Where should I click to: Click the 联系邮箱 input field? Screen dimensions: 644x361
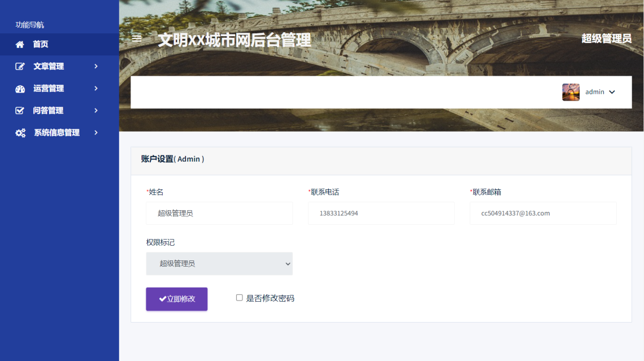543,213
